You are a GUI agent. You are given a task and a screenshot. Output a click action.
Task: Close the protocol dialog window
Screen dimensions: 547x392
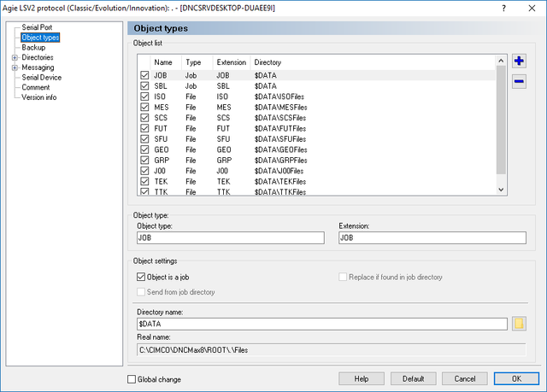coord(532,8)
